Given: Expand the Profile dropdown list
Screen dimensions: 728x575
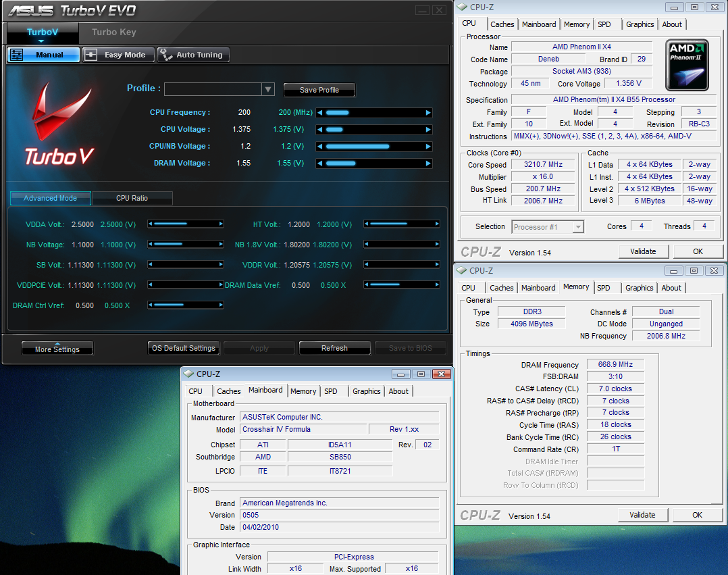Looking at the screenshot, I should (x=268, y=89).
